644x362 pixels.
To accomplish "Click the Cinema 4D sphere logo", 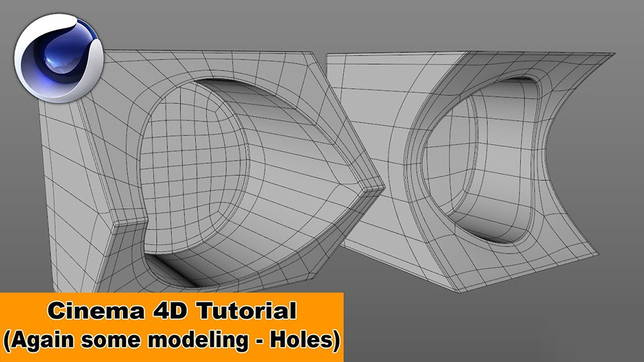I will tap(59, 58).
